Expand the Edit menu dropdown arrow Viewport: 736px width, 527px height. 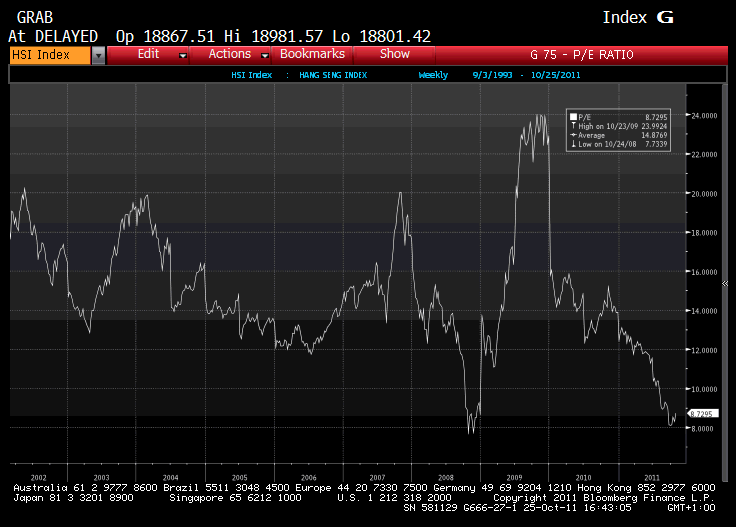(183, 56)
